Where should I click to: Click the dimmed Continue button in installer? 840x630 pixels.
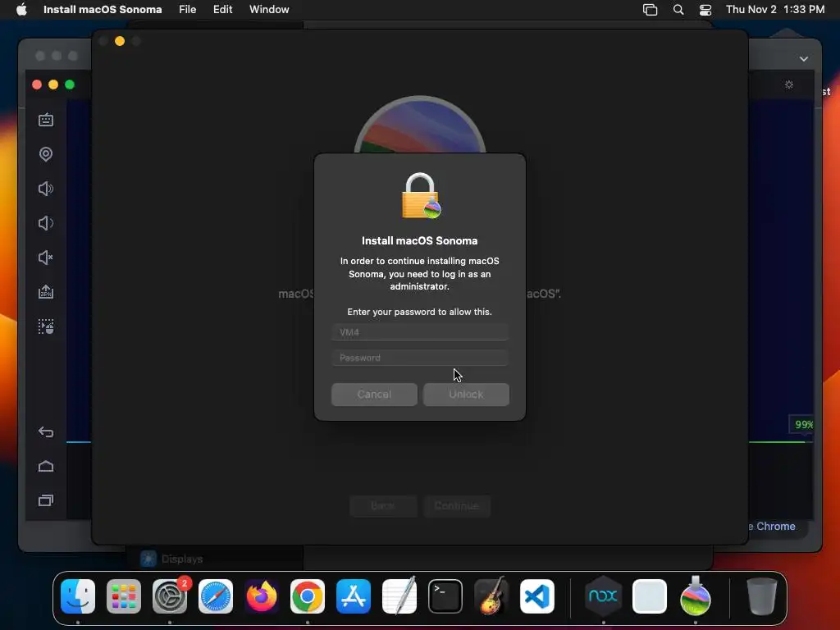click(456, 505)
